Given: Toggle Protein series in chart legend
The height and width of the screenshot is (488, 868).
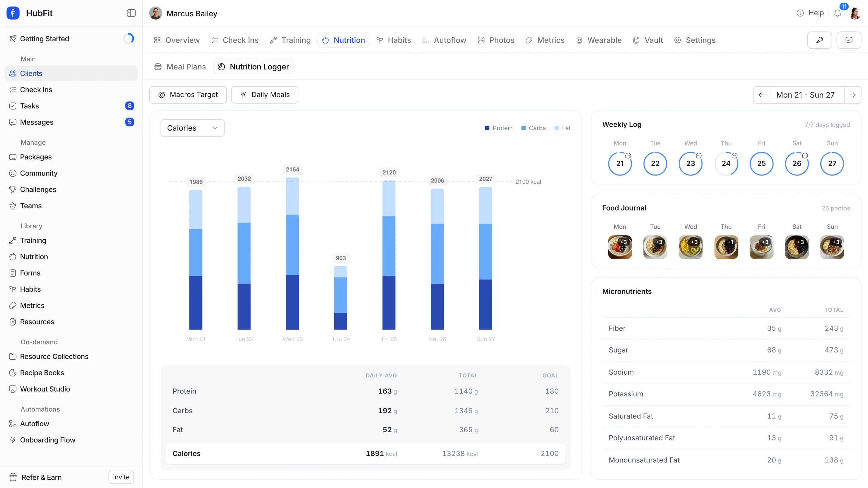Looking at the screenshot, I should coord(498,128).
